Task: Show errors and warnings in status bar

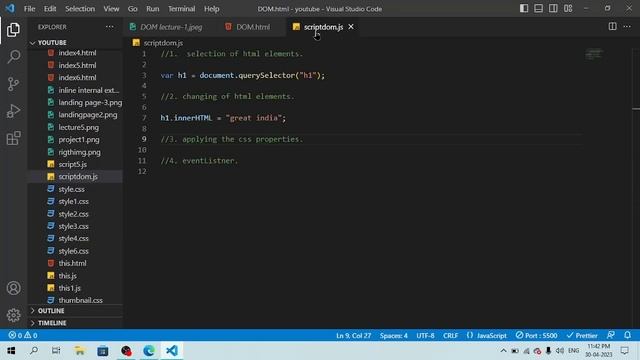Action: point(23,335)
